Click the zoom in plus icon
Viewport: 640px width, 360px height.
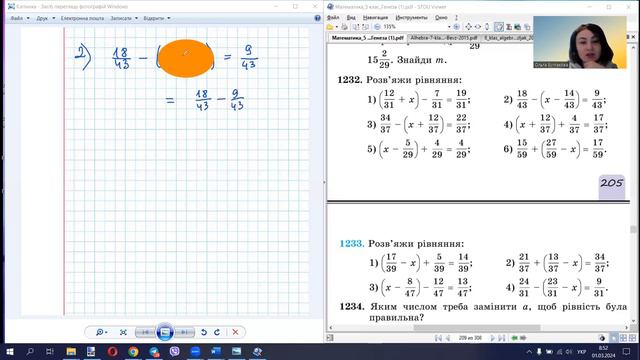[457, 27]
